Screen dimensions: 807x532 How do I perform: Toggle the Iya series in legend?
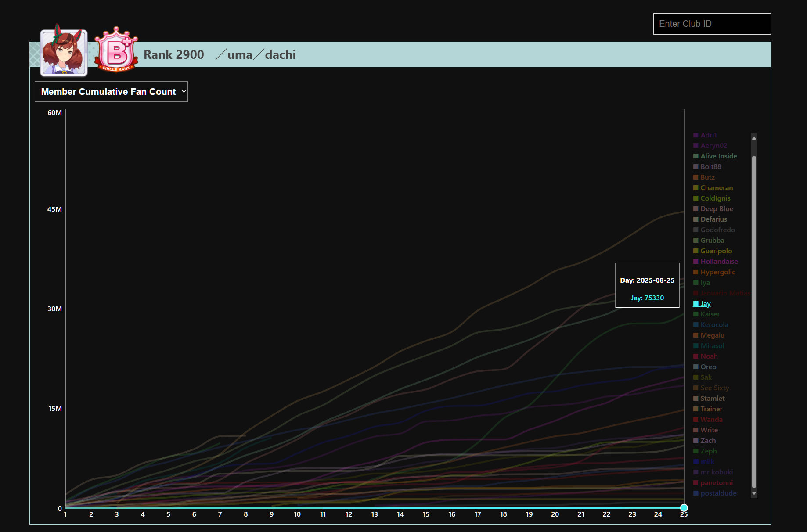pos(701,283)
